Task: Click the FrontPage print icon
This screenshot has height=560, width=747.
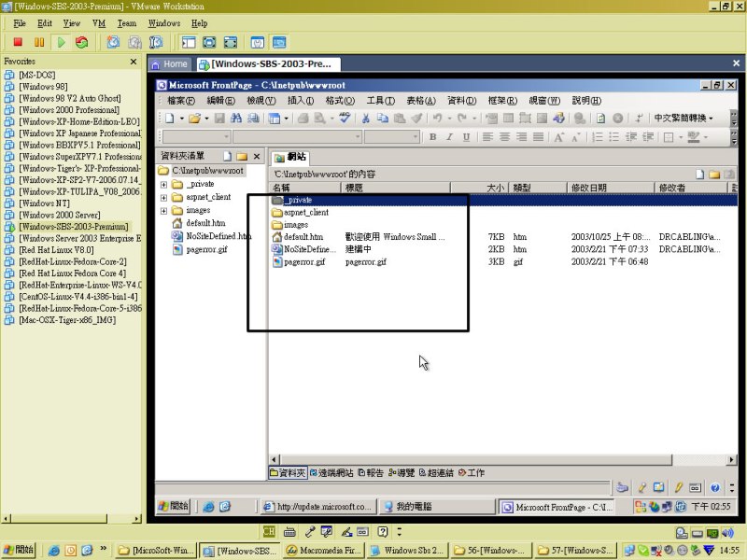Action: pos(303,119)
